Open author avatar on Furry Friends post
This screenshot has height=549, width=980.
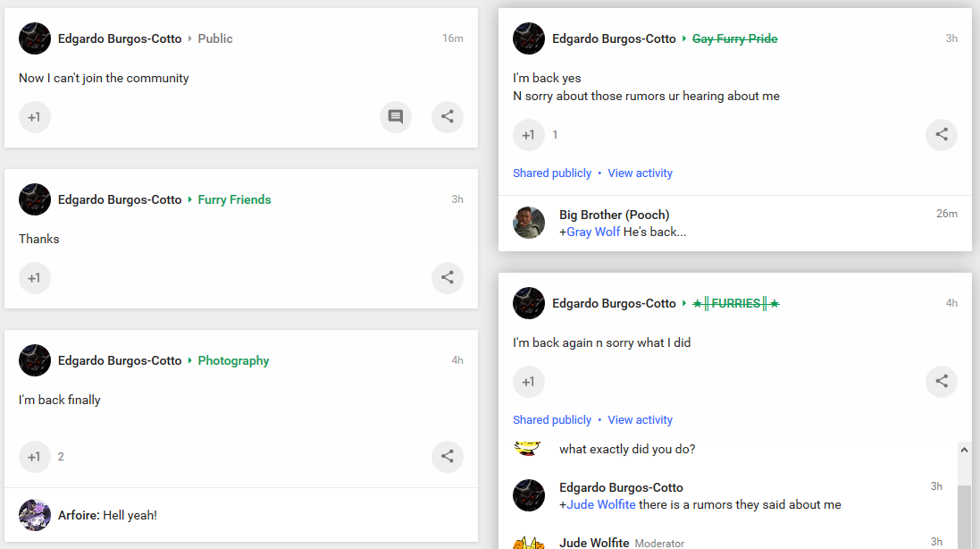coord(35,199)
